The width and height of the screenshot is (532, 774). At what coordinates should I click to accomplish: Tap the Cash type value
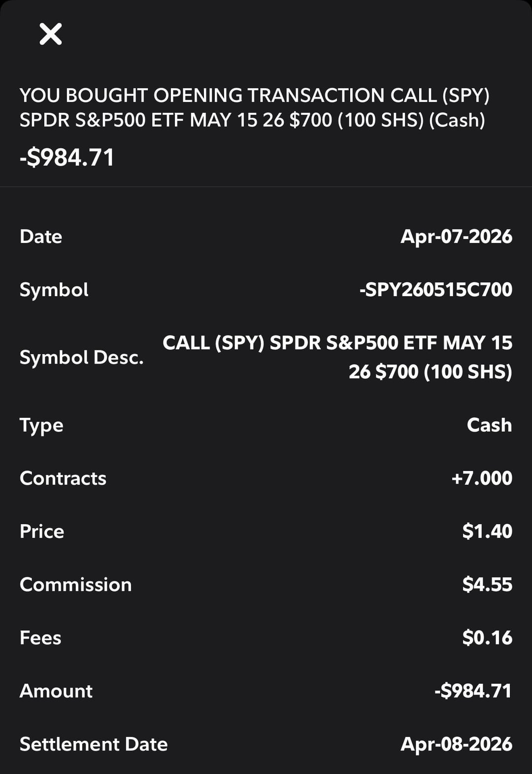489,425
